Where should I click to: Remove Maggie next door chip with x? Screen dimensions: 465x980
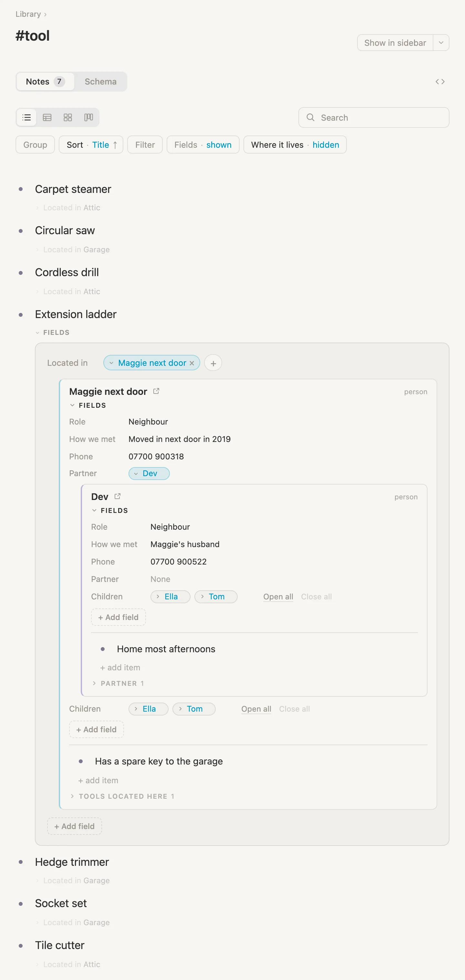[192, 363]
